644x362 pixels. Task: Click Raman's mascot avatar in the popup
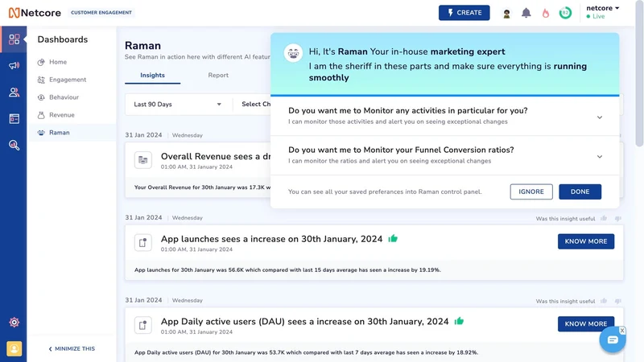pyautogui.click(x=293, y=52)
